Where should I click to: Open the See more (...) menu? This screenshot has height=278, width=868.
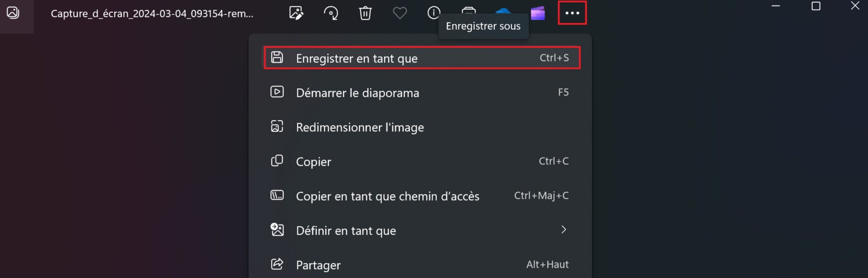coord(572,13)
